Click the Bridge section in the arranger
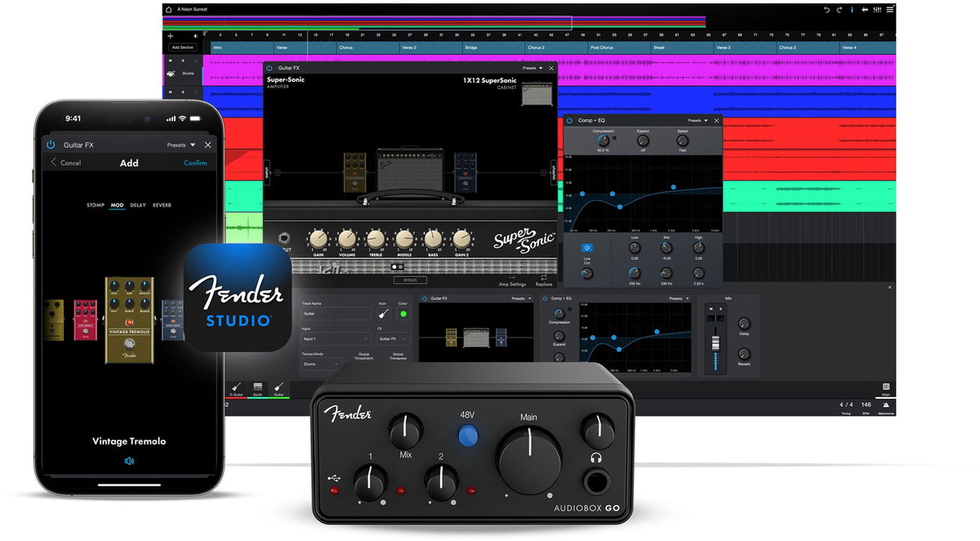980x541 pixels. pos(492,47)
